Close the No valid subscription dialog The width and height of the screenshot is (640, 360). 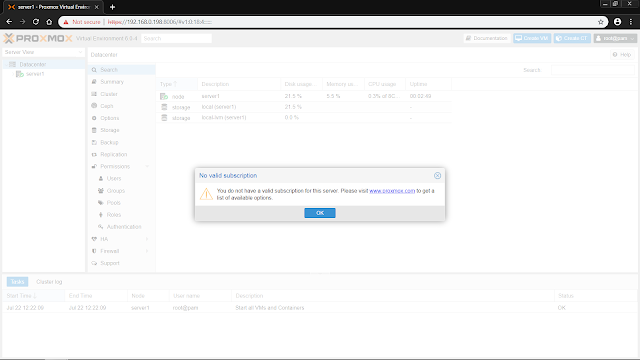[x=437, y=176]
